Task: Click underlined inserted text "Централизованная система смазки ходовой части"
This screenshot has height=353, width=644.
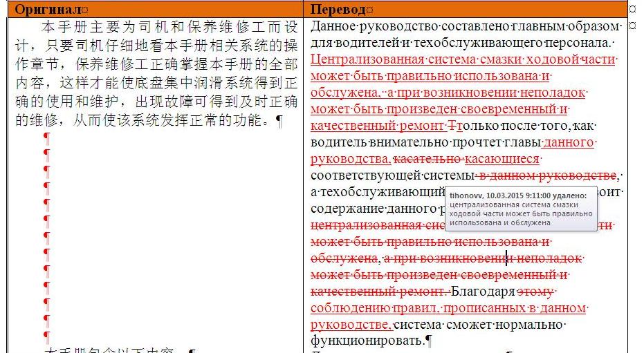Action: click(x=463, y=59)
